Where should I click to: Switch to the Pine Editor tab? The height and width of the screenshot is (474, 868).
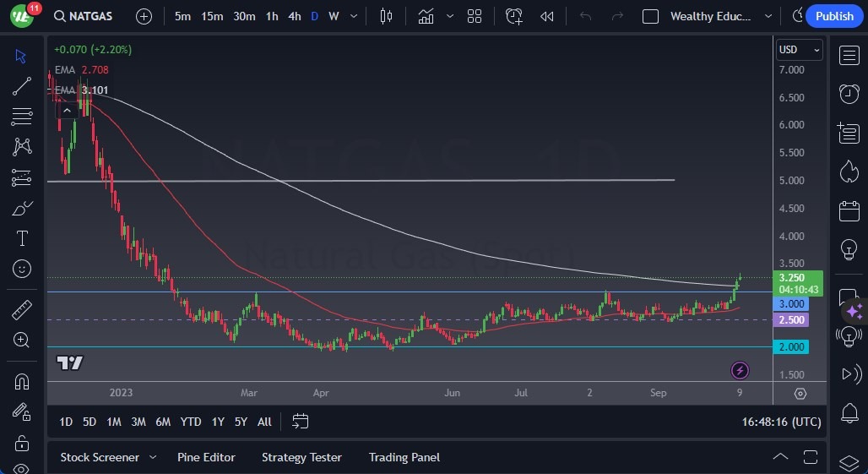pyautogui.click(x=206, y=457)
